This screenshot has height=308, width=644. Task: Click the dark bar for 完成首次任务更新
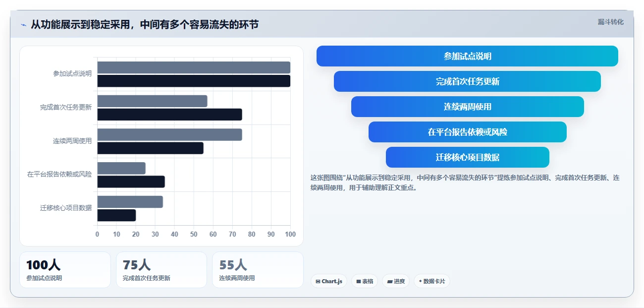(169, 115)
